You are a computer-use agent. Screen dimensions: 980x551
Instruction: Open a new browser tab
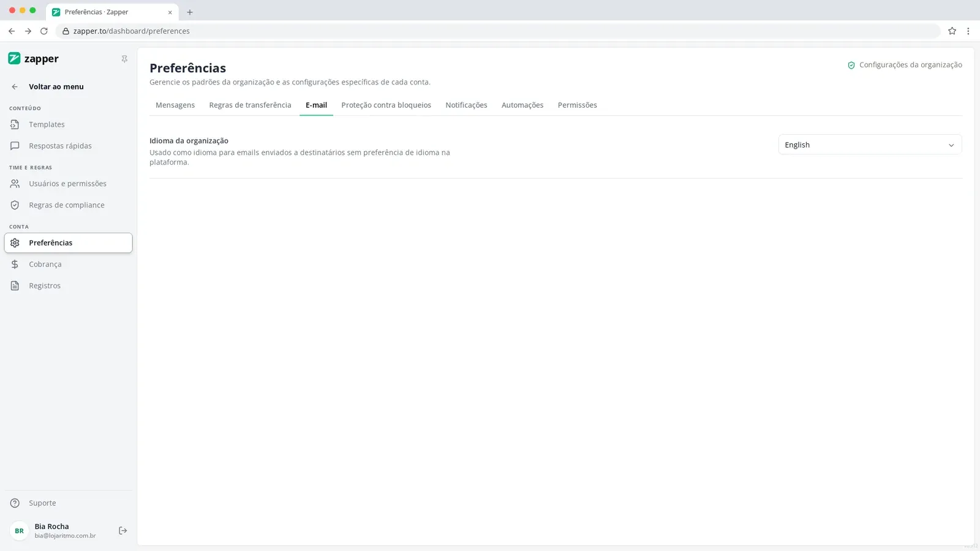(190, 12)
